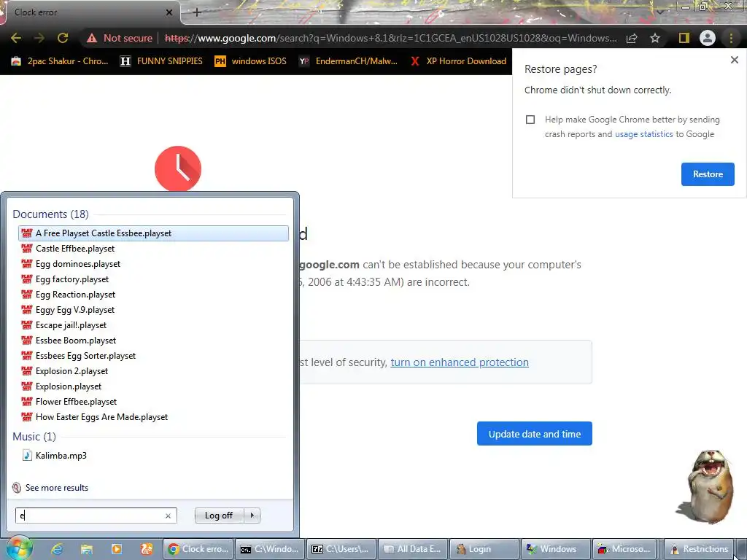Open Castle Effbee.playset result

[x=153, y=249]
